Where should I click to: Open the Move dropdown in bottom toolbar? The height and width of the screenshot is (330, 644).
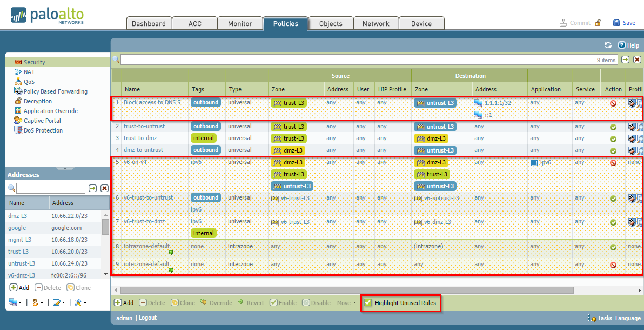click(x=346, y=303)
